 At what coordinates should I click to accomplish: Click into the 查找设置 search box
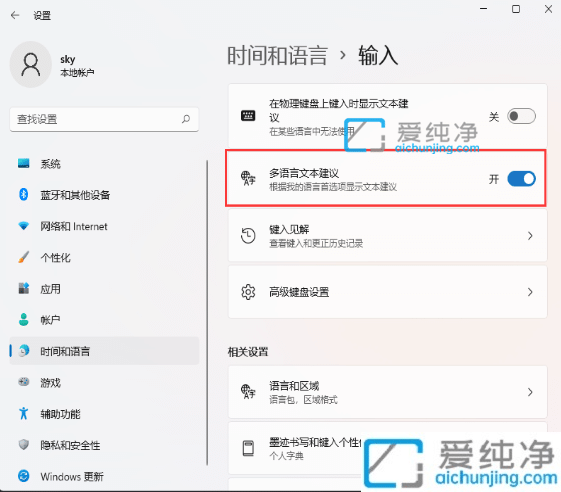pos(104,119)
